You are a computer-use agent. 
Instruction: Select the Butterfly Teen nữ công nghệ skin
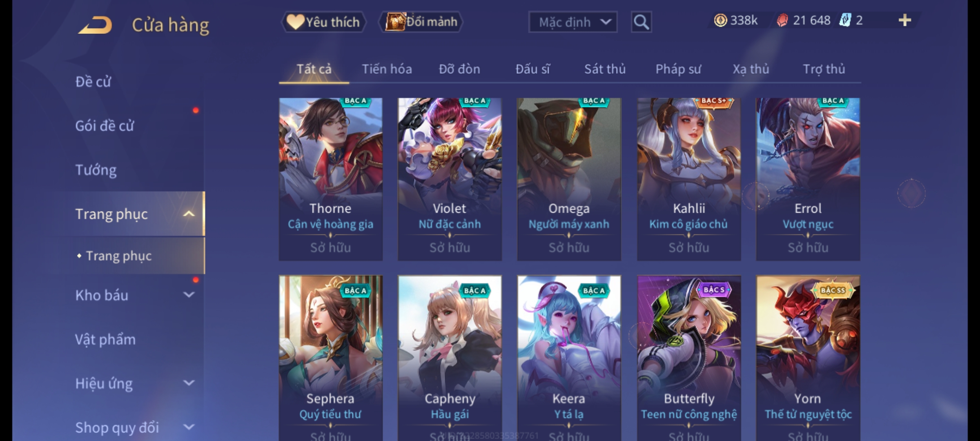689,358
